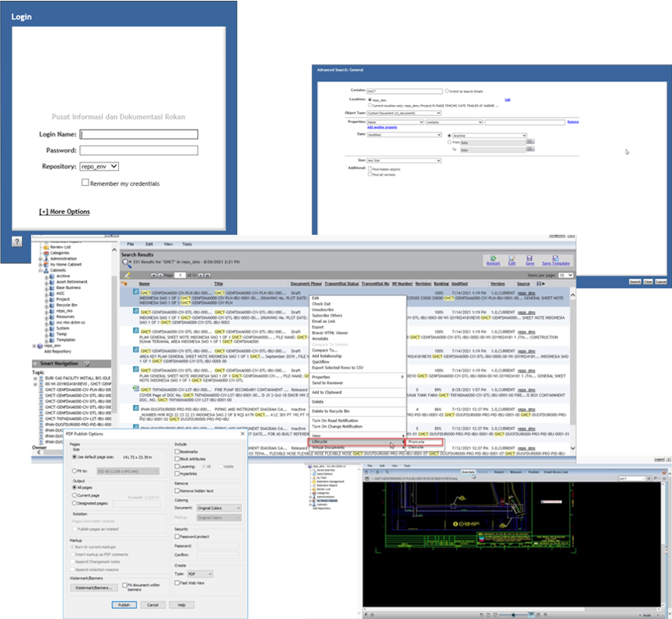Click the More Options link
672x619 pixels.
(64, 212)
